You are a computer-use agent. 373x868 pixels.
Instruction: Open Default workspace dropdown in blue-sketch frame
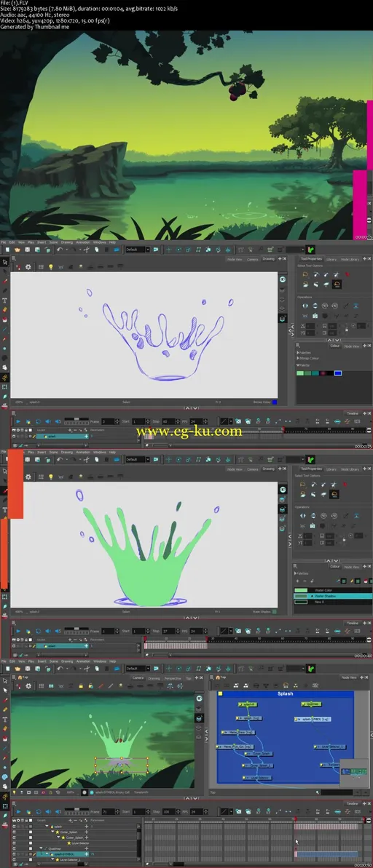coord(138,250)
